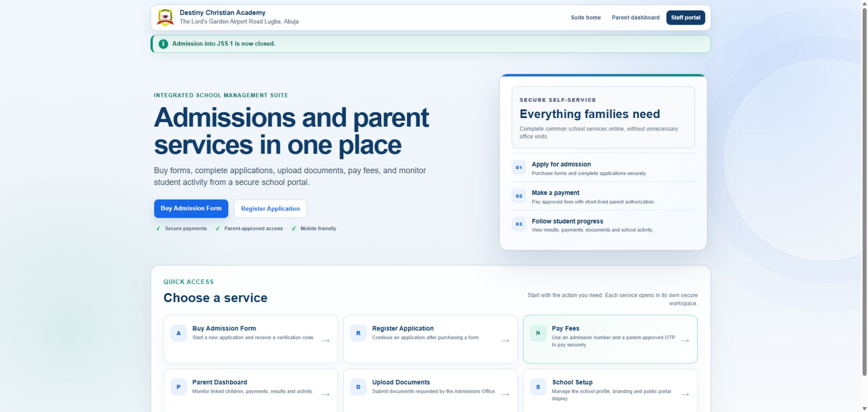Click 'Destiny Christian Academy' school name text
The height and width of the screenshot is (412, 868).
[222, 13]
